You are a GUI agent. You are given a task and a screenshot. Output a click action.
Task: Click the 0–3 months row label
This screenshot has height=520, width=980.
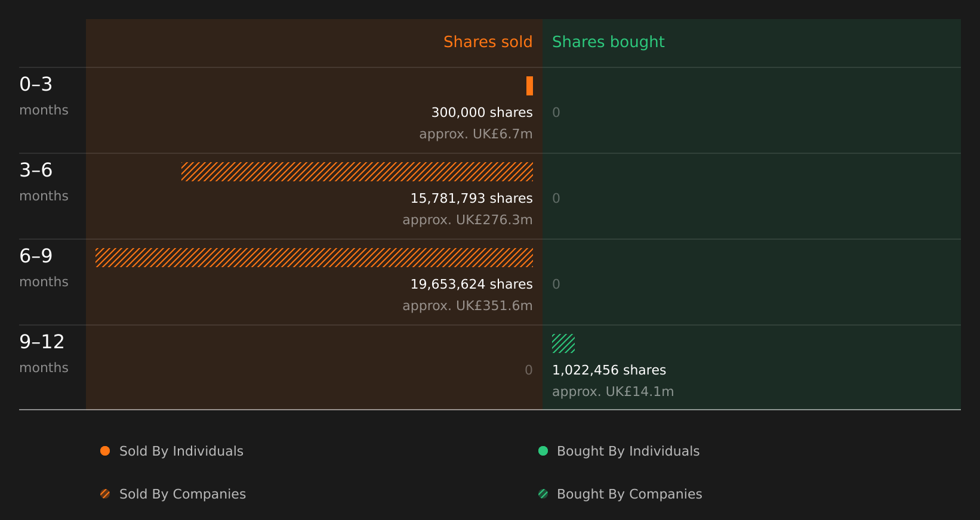pyautogui.click(x=44, y=96)
